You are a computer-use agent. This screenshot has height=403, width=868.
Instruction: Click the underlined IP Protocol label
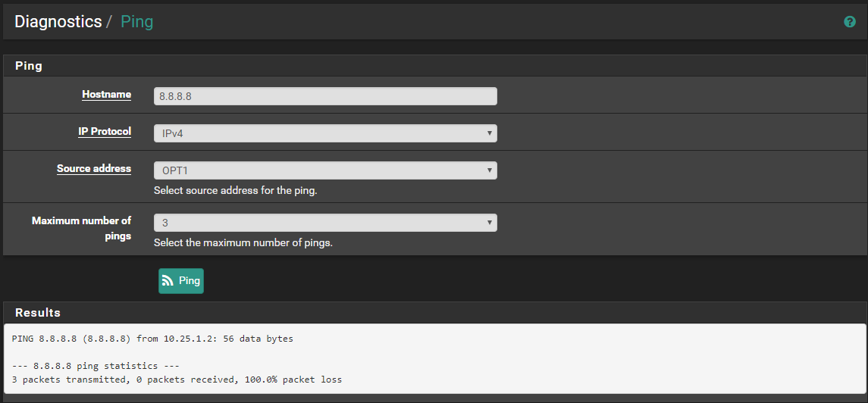[x=104, y=132]
